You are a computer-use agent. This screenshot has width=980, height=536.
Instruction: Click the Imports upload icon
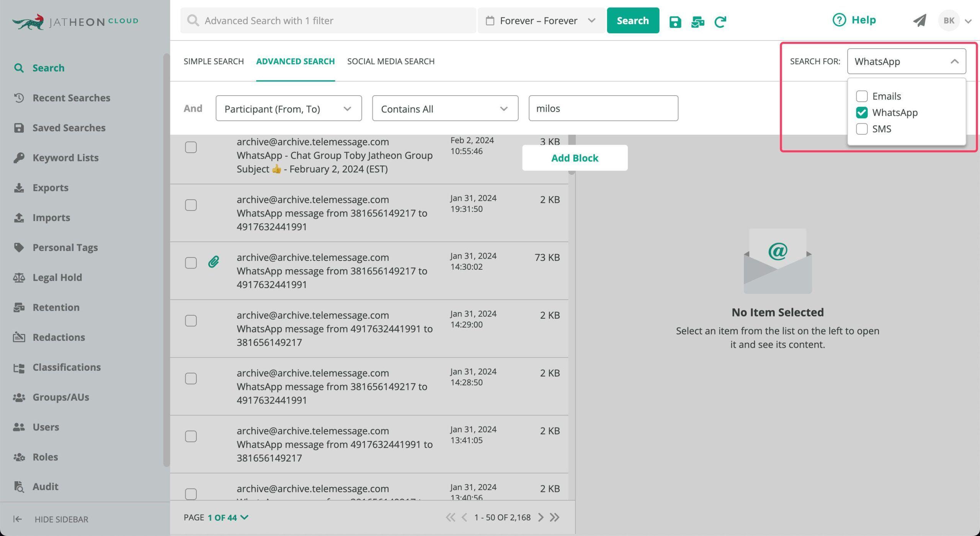(x=19, y=217)
